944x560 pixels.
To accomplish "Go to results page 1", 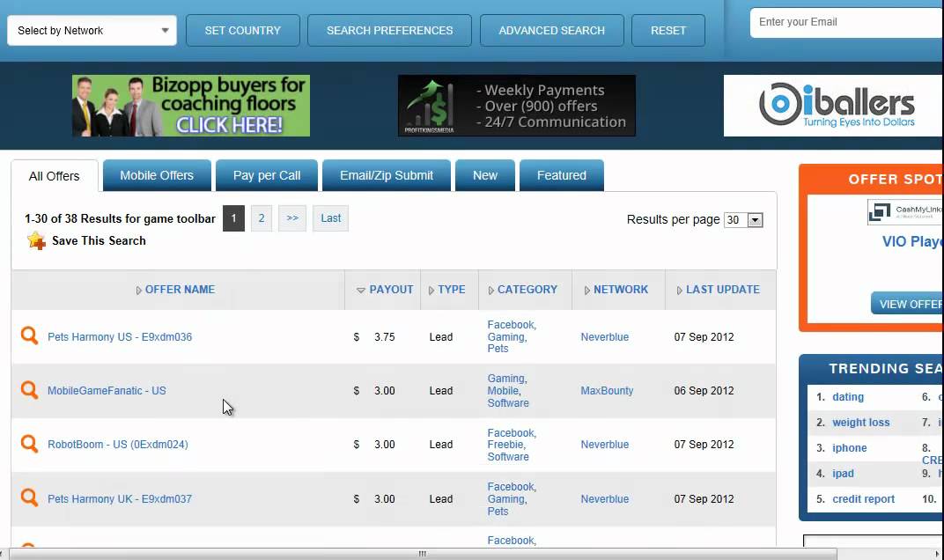I will 233,218.
